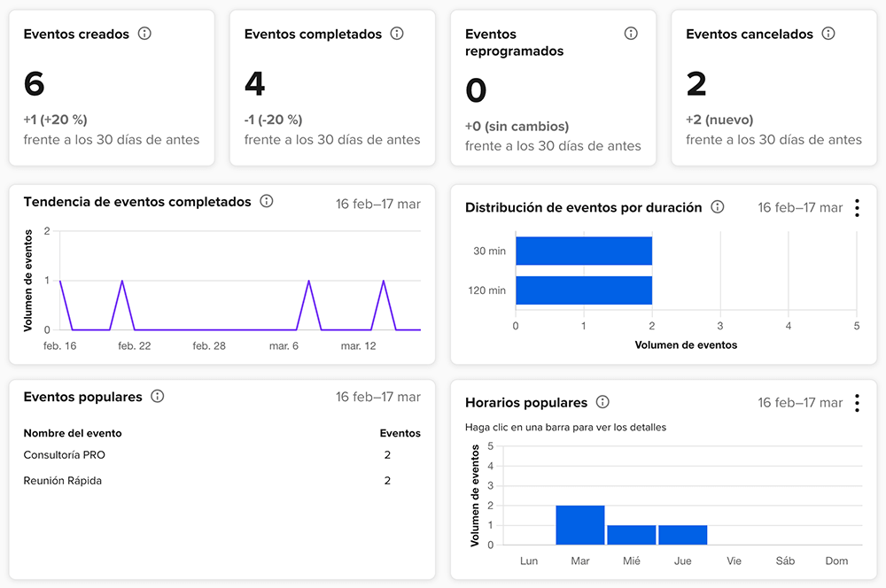Click the trend line peak near mar. 6

click(308, 281)
